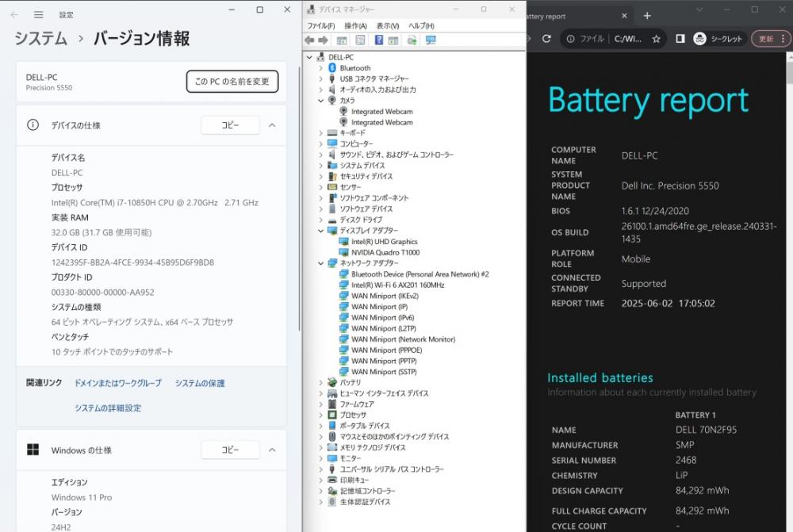Collapse the Windows の仕様 section
793x532 pixels.
(x=272, y=450)
